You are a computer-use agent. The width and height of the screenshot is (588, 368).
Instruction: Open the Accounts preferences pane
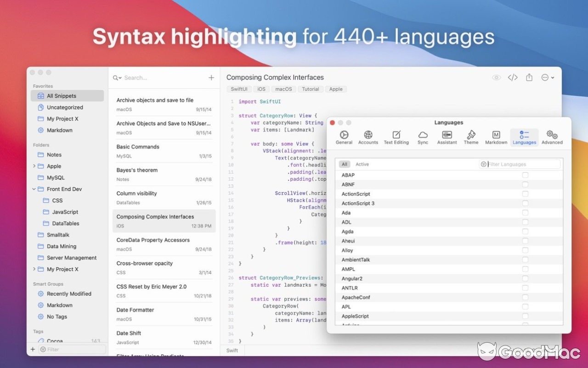(368, 137)
